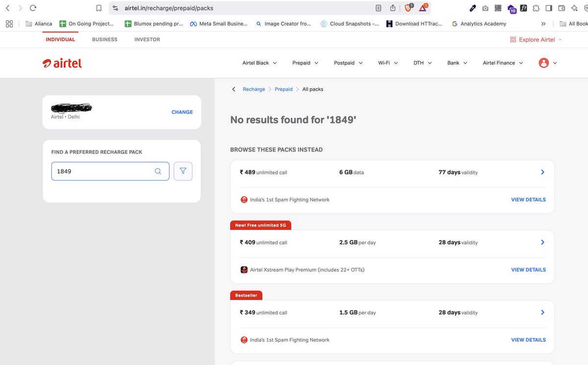Open the Explore Airtel dropdown
This screenshot has width=588, height=365.
[x=536, y=40]
